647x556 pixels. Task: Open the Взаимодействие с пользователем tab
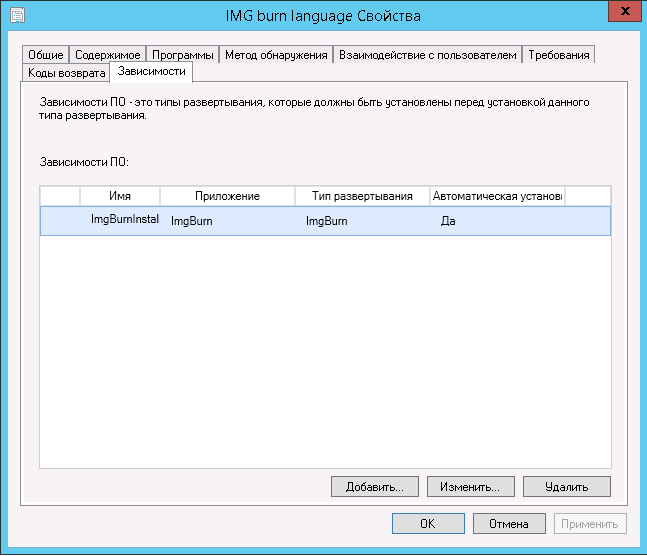427,55
